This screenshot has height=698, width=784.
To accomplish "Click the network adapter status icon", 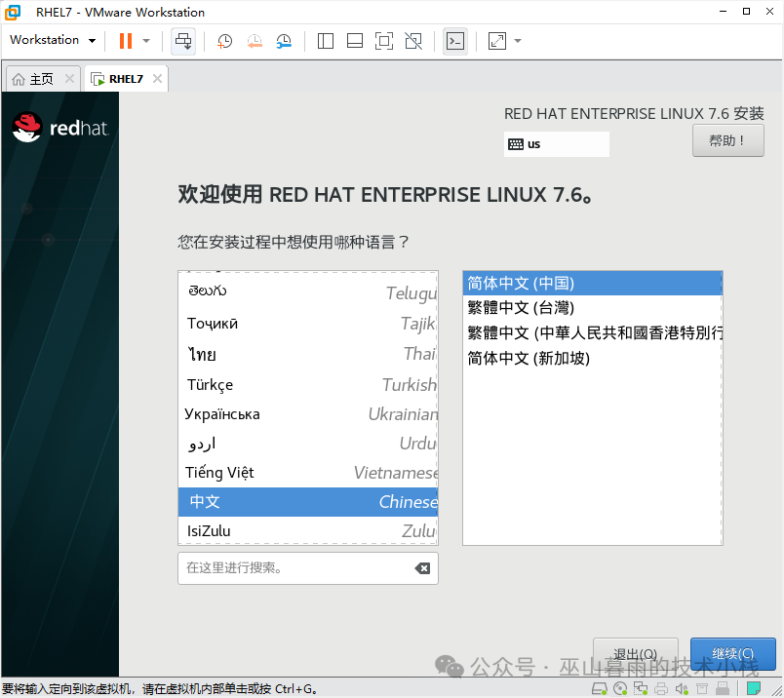I will 642,688.
